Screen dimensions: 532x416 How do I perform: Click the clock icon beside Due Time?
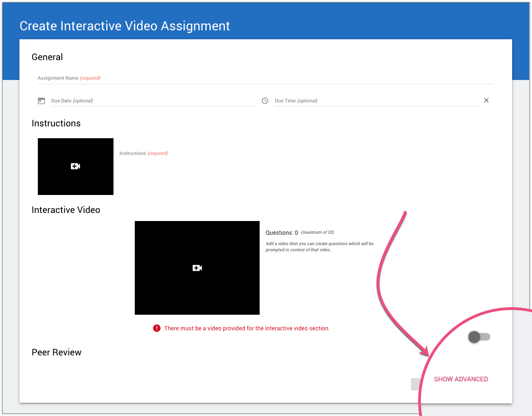tap(265, 101)
